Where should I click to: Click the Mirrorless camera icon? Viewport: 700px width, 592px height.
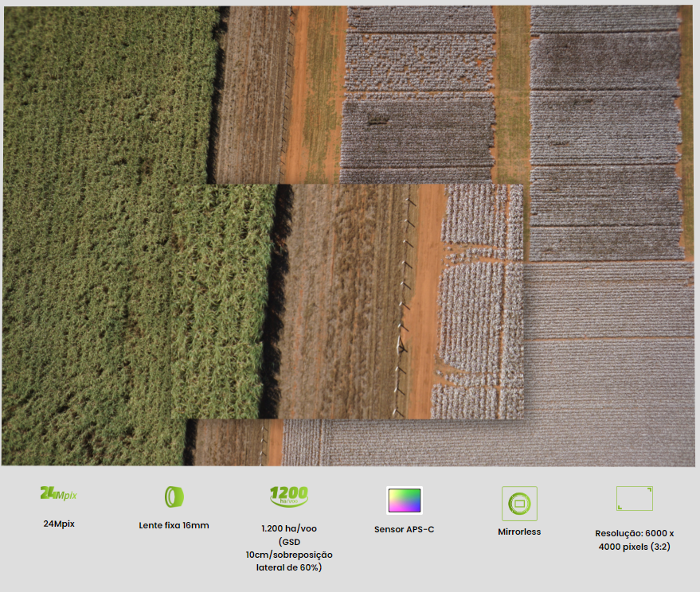click(x=519, y=504)
